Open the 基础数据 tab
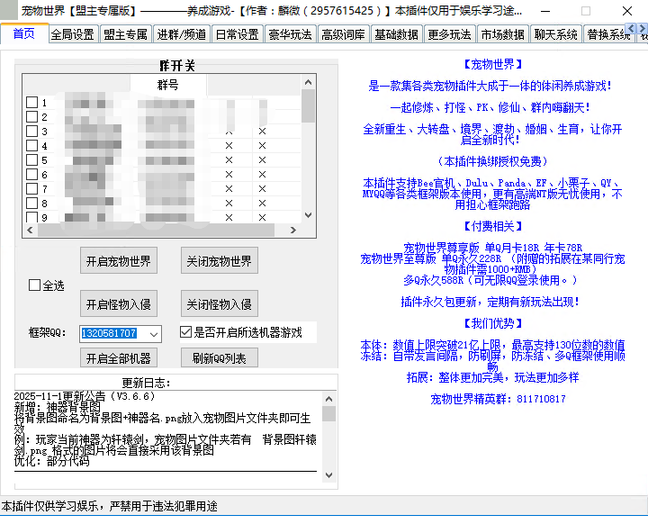The height and width of the screenshot is (516, 648). pyautogui.click(x=396, y=35)
